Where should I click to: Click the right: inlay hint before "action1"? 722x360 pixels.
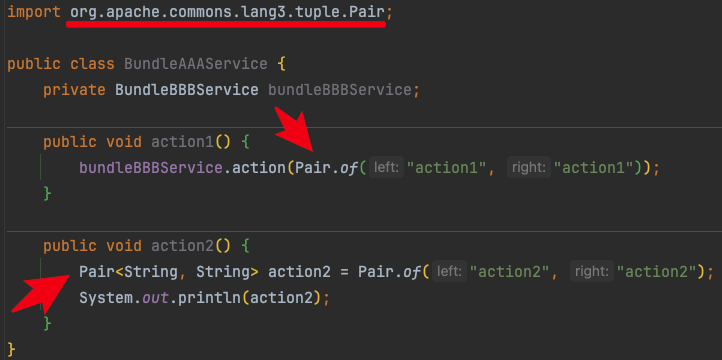click(529, 168)
